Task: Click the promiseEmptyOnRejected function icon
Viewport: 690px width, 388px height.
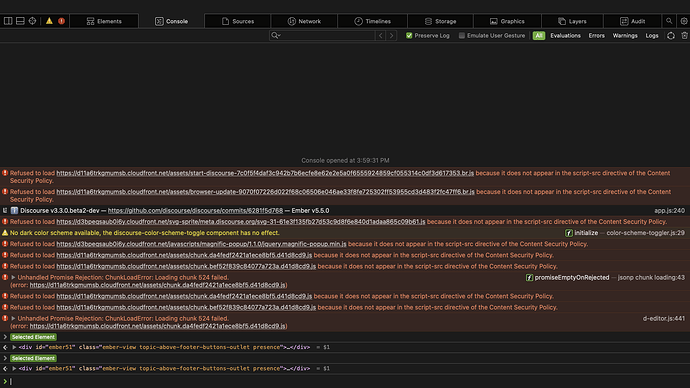Action: coord(529,278)
